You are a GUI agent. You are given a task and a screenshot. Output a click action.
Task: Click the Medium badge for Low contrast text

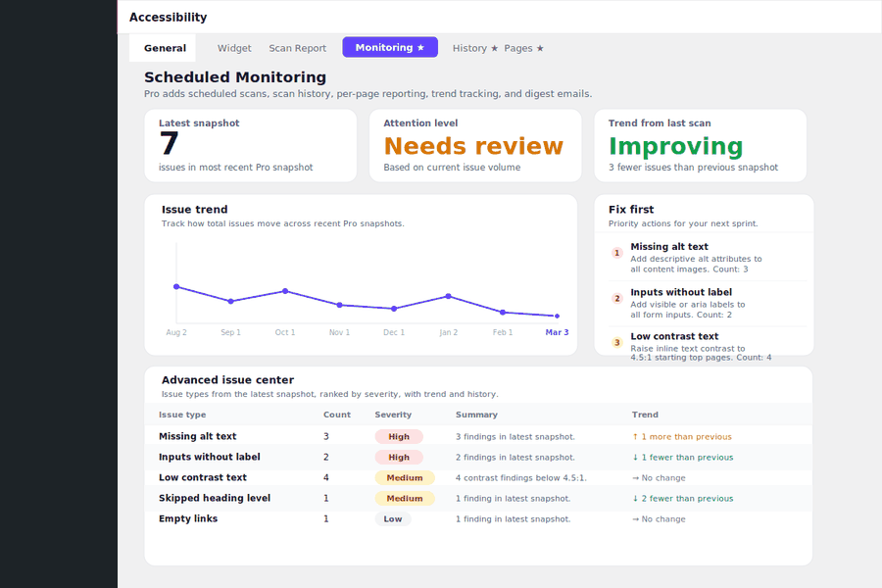coord(405,477)
